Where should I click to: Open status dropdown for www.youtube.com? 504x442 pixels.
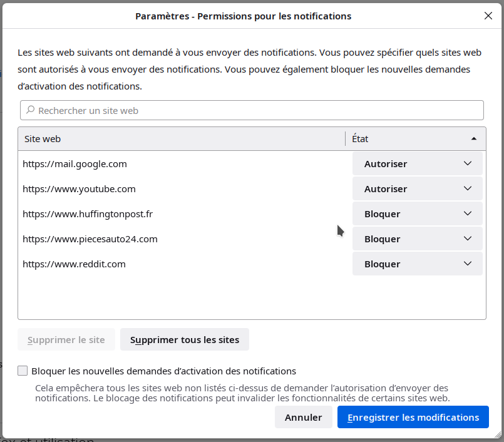tap(417, 189)
